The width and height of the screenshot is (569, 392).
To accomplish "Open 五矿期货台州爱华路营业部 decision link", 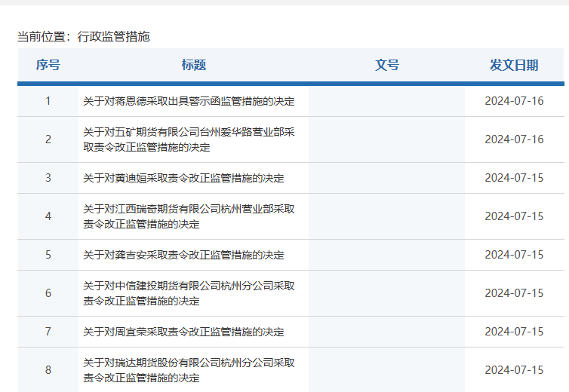I will [x=189, y=139].
